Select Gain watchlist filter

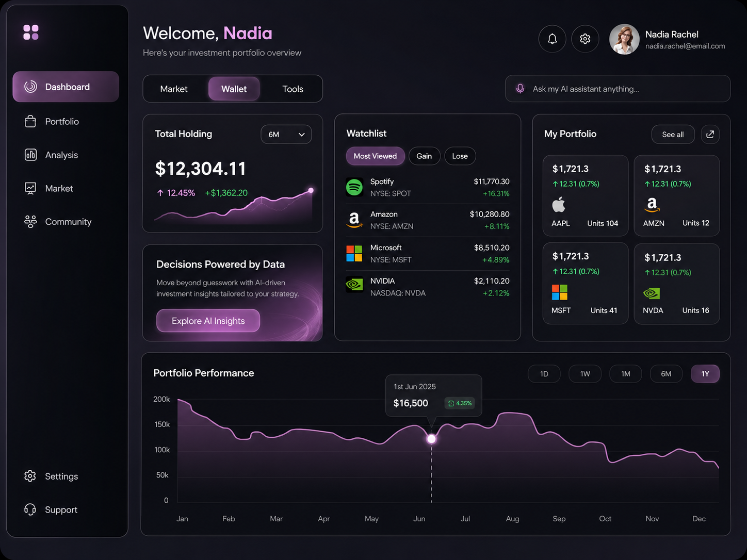click(x=424, y=156)
